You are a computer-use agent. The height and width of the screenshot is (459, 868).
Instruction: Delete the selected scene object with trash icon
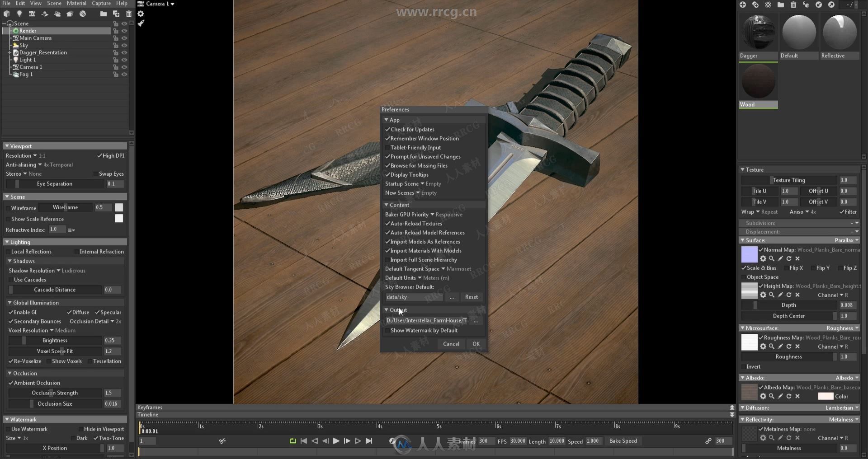pos(129,14)
